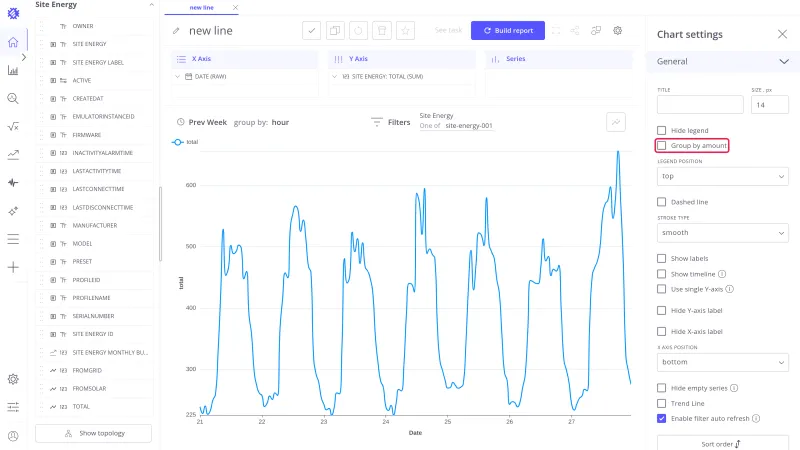The image size is (800, 450).
Task: Enable the Dashed line checkbox
Action: tap(661, 202)
